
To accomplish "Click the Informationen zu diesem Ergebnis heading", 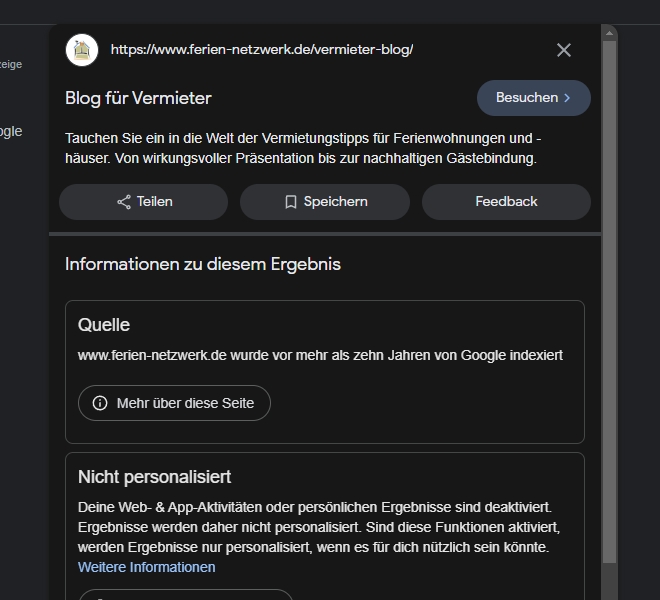I will tap(203, 264).
